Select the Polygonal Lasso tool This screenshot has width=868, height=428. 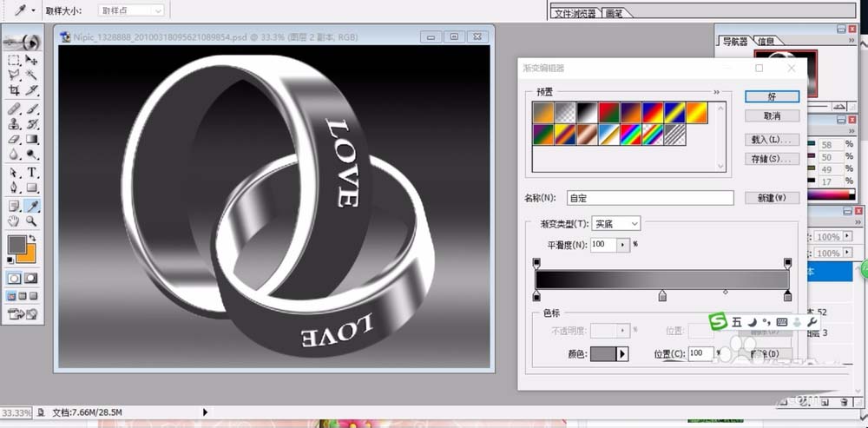tap(15, 75)
